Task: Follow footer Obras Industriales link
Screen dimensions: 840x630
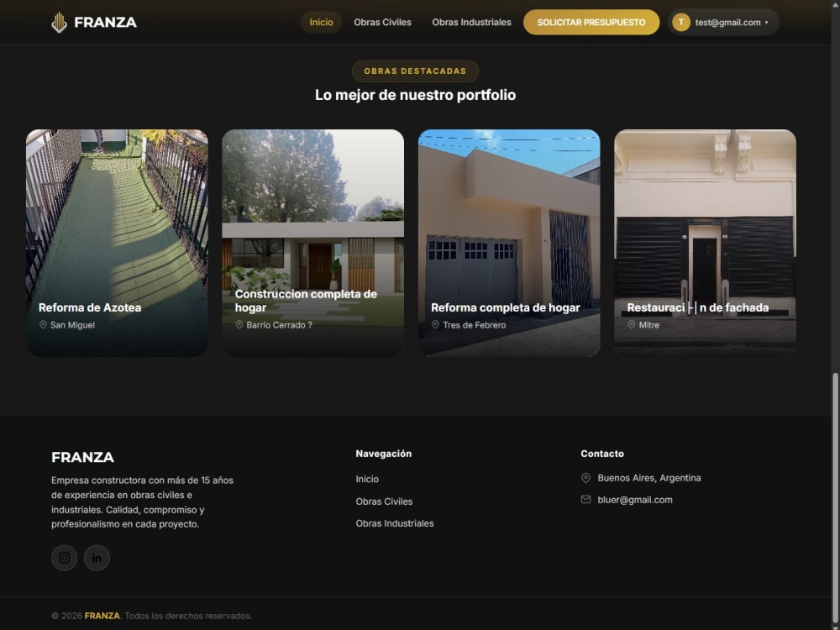Action: [x=395, y=523]
